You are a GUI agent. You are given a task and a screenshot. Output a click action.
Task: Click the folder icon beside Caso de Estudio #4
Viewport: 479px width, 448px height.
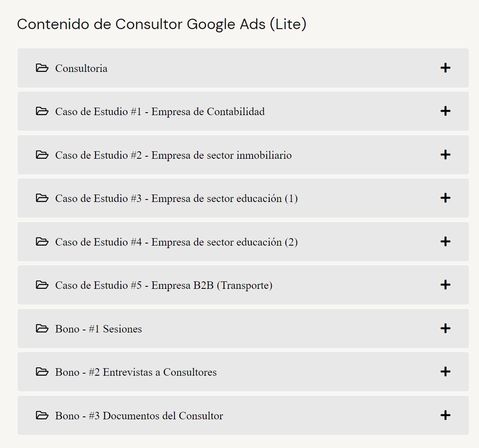[42, 241]
